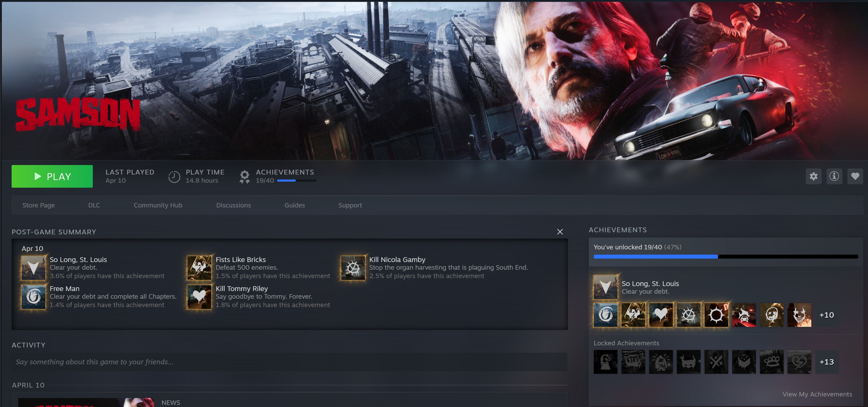Image resolution: width=868 pixels, height=407 pixels.
Task: Select Kill Nicola Gamby achievement icon
Action: pyautogui.click(x=353, y=268)
